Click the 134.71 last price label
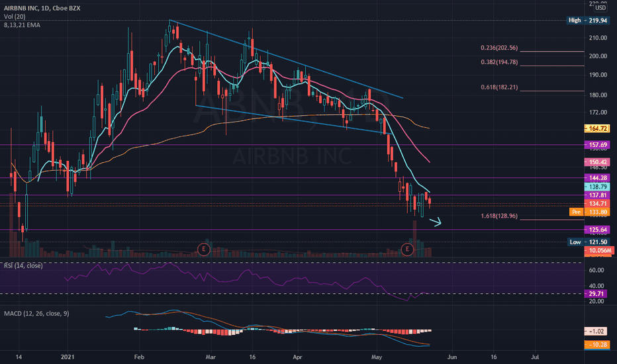Screen dimensions: 617x364 coord(597,203)
